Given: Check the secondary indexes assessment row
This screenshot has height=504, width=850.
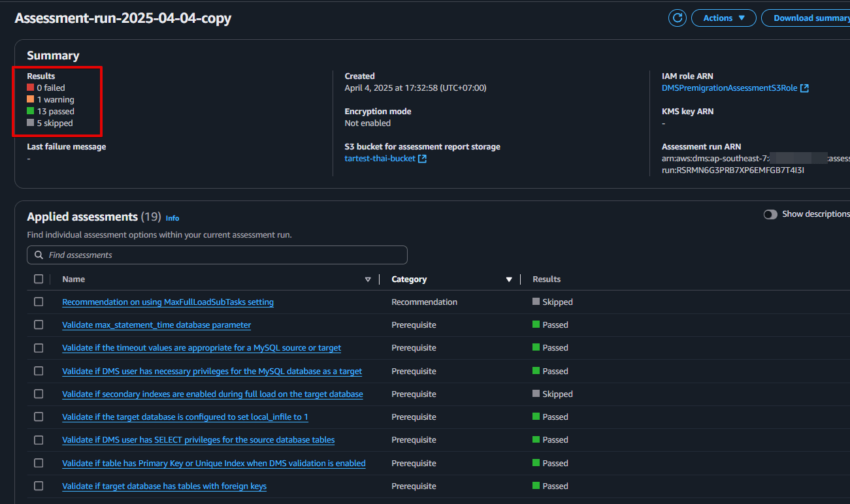Looking at the screenshot, I should 39,394.
